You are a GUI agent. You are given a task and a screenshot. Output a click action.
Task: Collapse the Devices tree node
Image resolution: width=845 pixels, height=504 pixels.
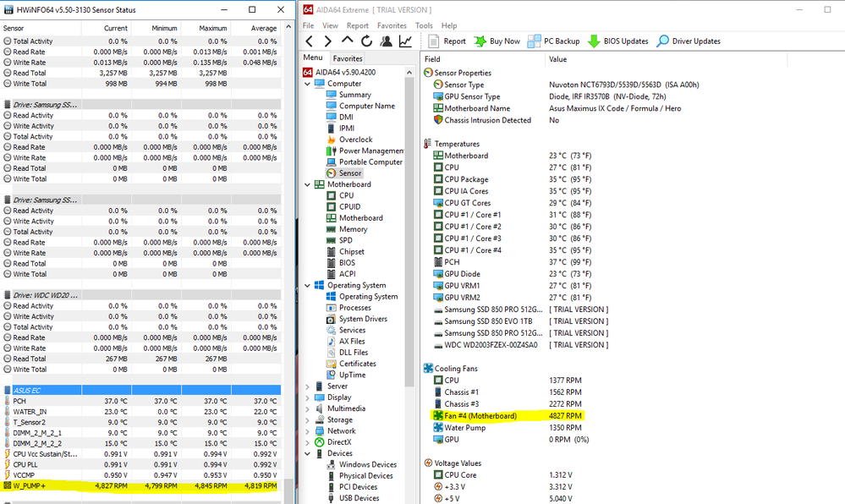pyautogui.click(x=308, y=453)
